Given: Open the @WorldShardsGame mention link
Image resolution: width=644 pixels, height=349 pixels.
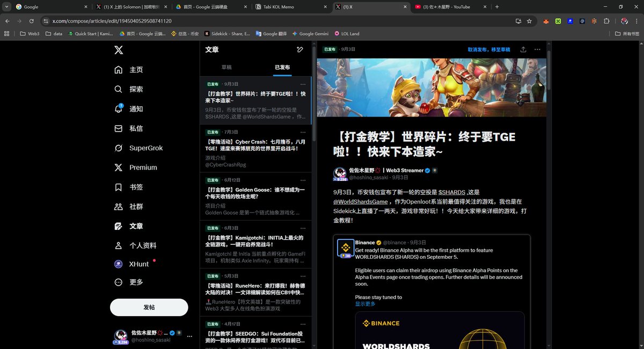Looking at the screenshot, I should (x=360, y=202).
